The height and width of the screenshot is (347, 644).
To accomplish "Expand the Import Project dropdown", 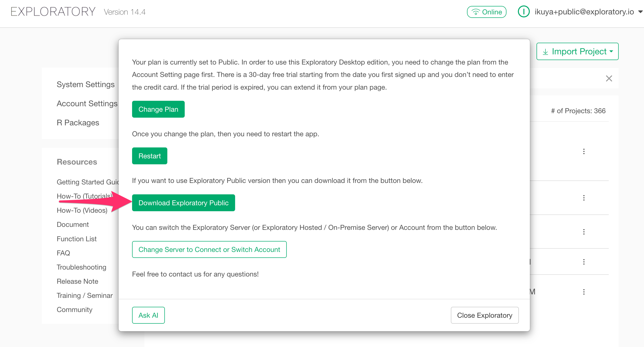I will [577, 51].
